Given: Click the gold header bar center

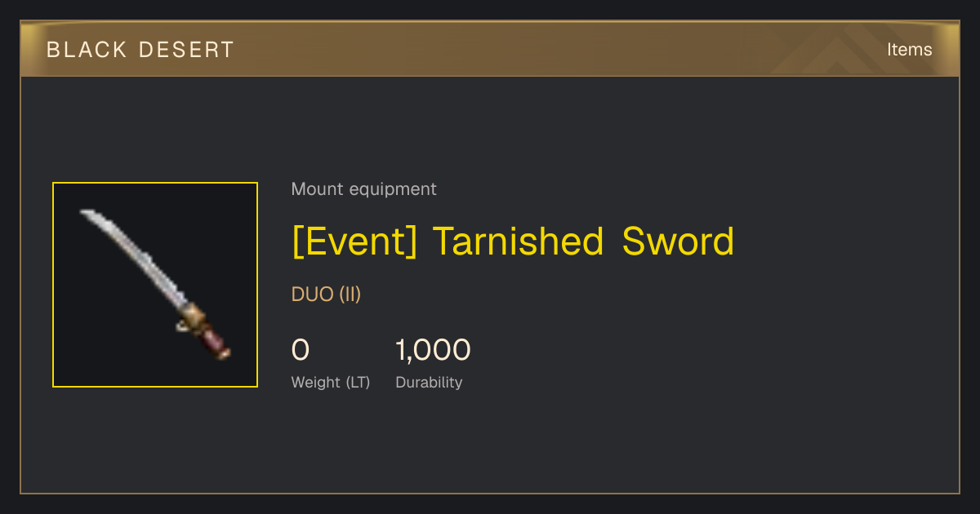Looking at the screenshot, I should [x=490, y=49].
